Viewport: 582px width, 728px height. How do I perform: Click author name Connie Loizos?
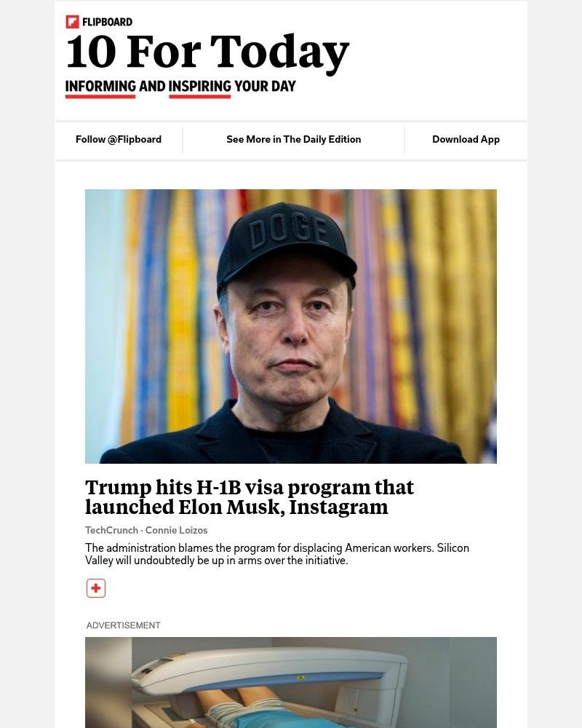(x=176, y=530)
